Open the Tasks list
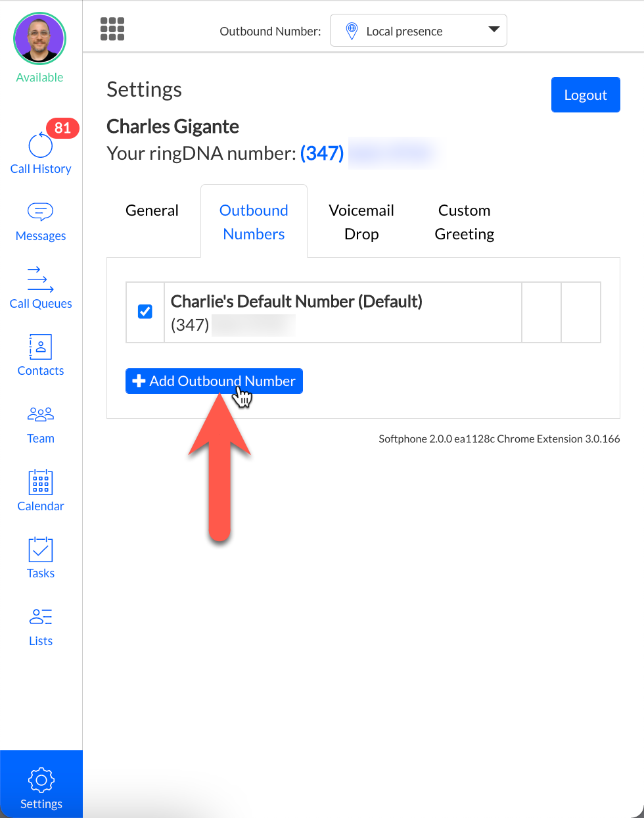This screenshot has height=818, width=644. (41, 558)
